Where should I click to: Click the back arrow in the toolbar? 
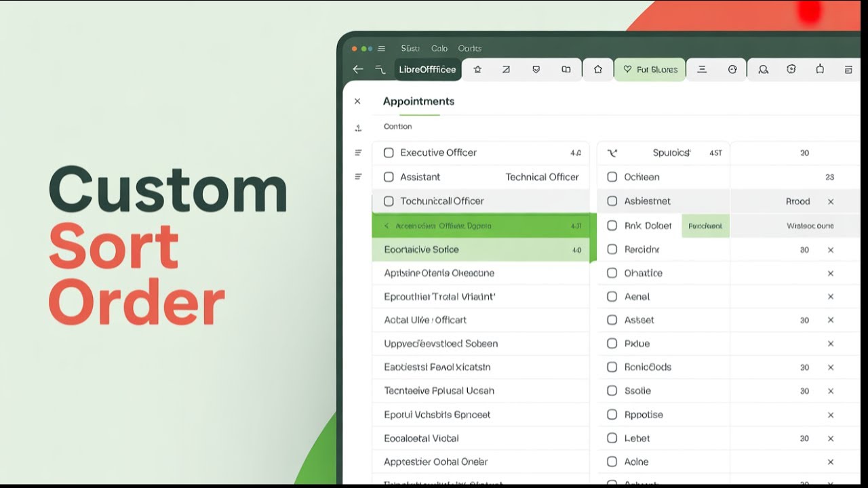point(358,69)
